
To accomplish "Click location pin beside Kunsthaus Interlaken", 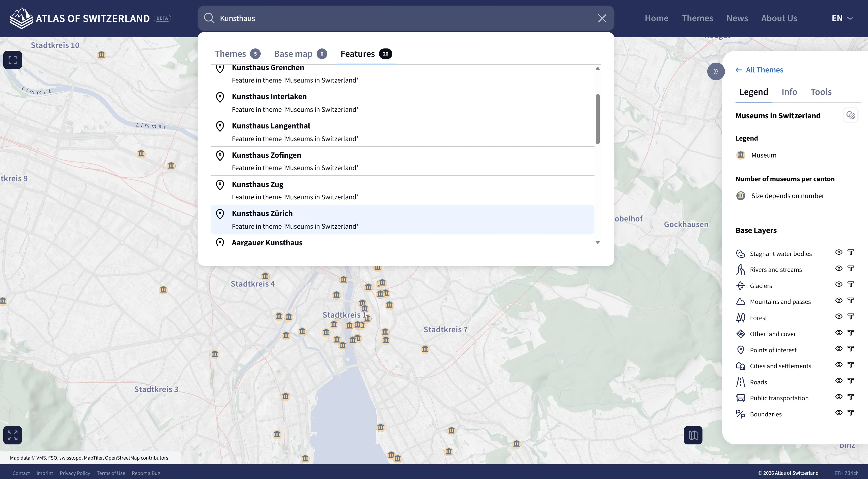I will pos(220,97).
